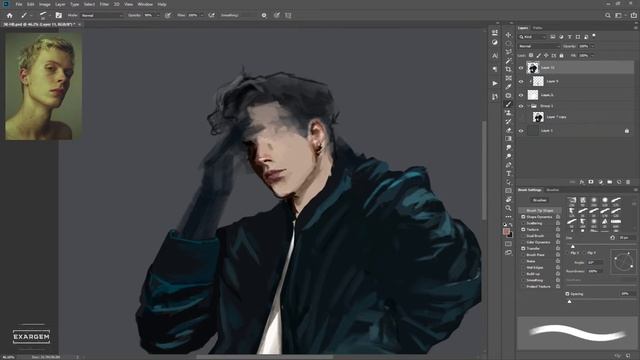Select the Eyedropper tool
The width and height of the screenshot is (640, 360).
pyautogui.click(x=508, y=87)
